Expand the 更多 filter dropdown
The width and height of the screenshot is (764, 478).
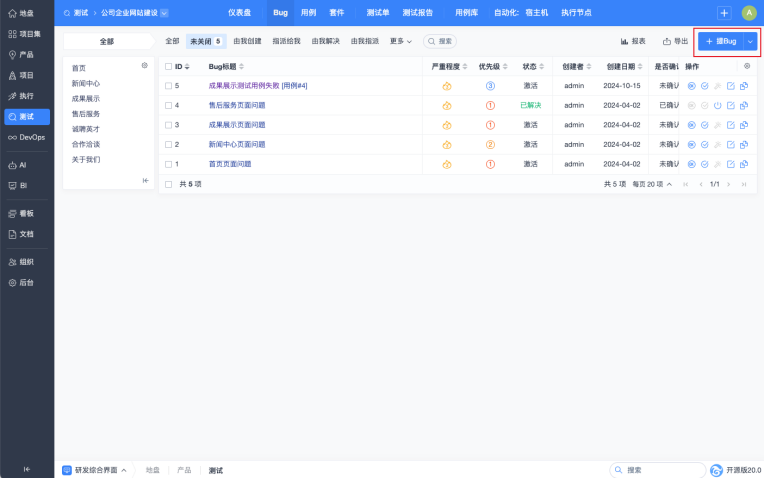point(401,41)
